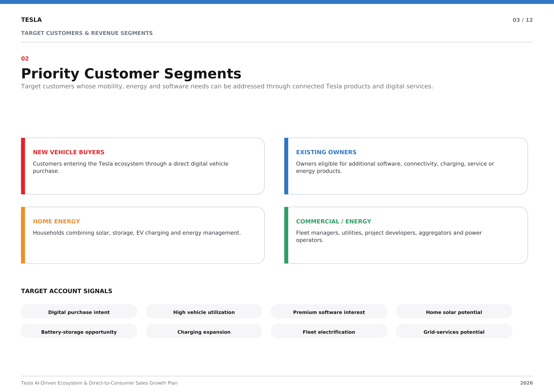Select the Target Account Signals heading
The image size is (554, 392).
(x=67, y=291)
